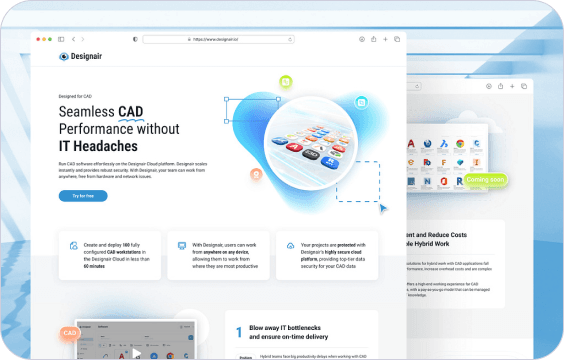Select 'and Reduce Costs' heading in back window
Screen dimensions: 564x360
click(x=441, y=235)
